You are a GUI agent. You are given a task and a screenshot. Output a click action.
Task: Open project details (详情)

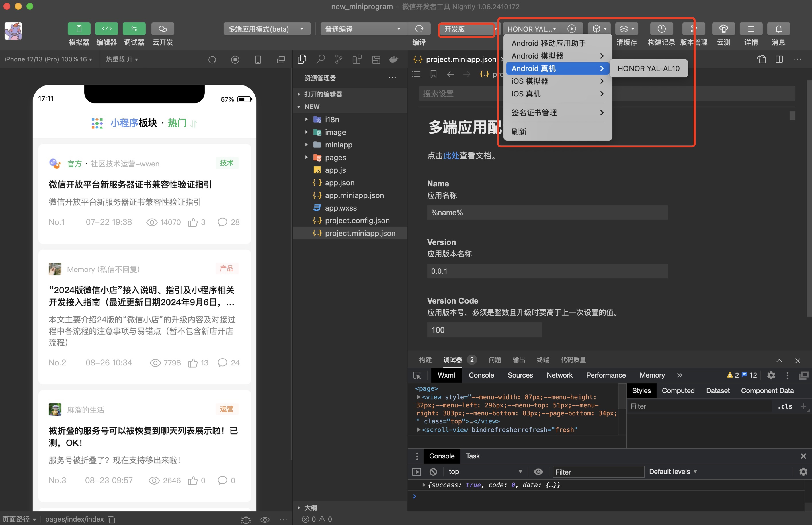coord(751,29)
